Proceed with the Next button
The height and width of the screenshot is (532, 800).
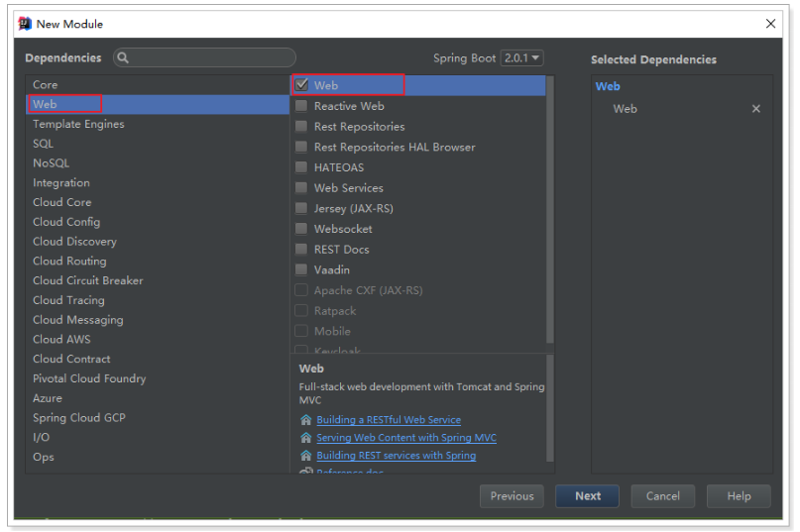587,495
